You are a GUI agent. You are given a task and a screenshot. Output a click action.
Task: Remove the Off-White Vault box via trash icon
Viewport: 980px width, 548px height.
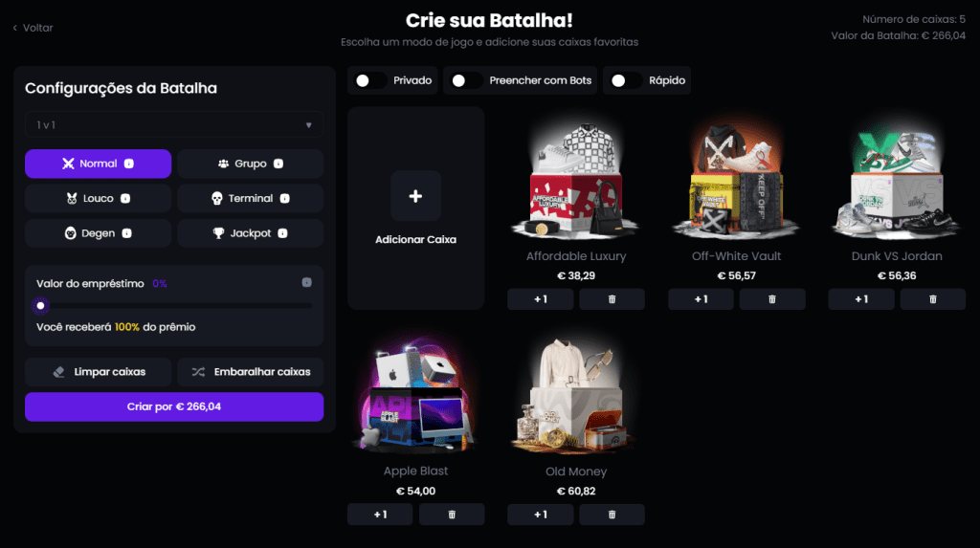tap(772, 299)
